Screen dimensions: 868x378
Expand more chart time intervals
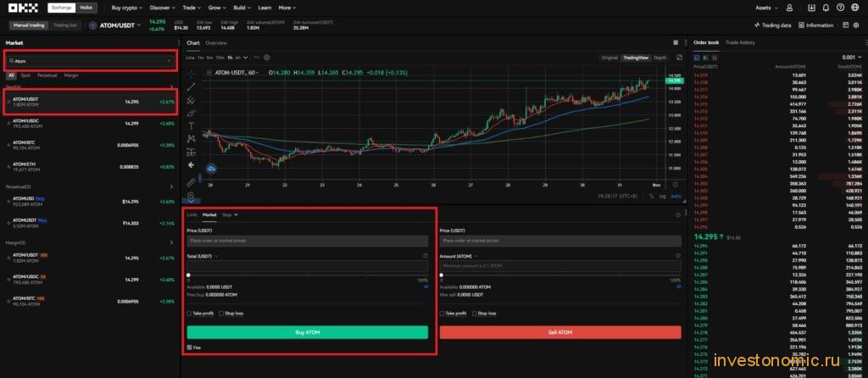tap(246, 58)
